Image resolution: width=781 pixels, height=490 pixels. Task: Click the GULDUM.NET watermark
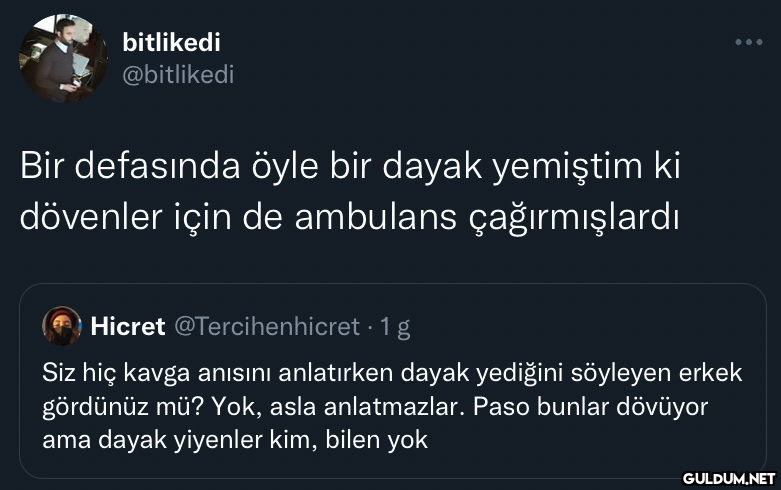coord(723,477)
